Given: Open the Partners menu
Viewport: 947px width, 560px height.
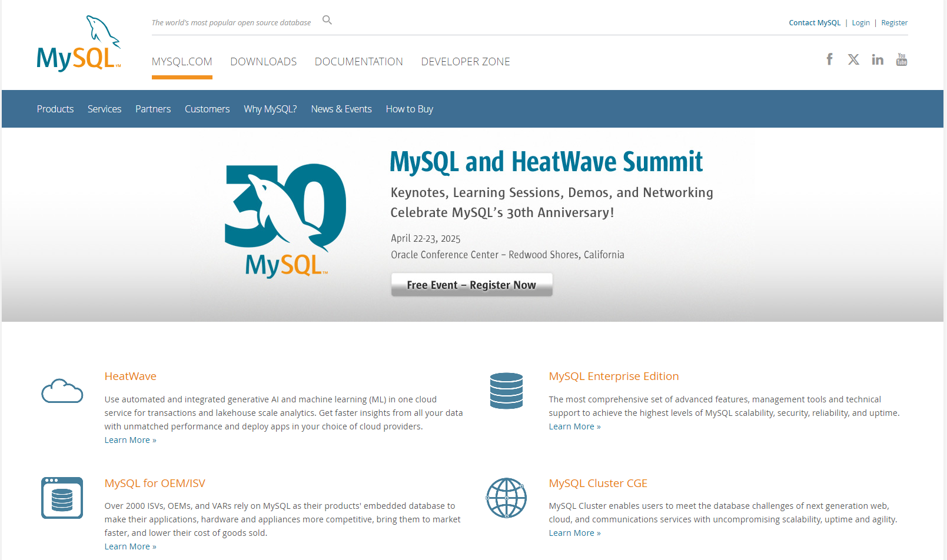Looking at the screenshot, I should point(153,109).
